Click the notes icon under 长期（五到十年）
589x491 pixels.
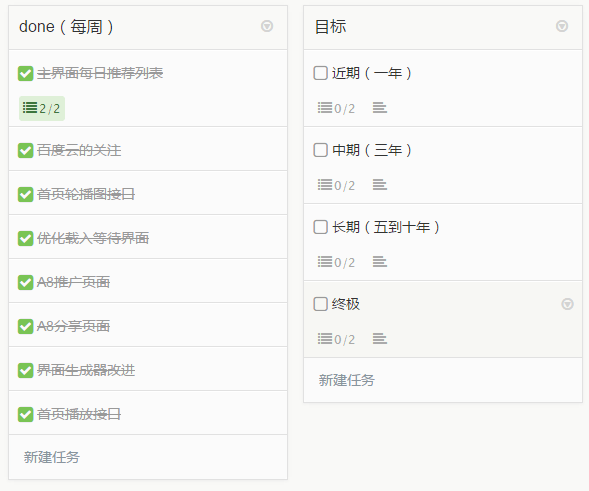click(x=380, y=262)
